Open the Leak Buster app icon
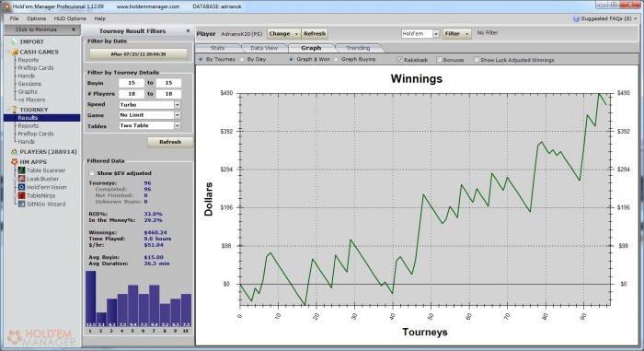 [22, 179]
